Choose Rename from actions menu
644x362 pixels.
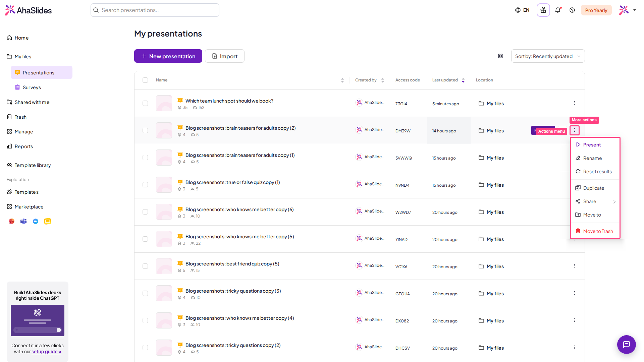(595, 158)
